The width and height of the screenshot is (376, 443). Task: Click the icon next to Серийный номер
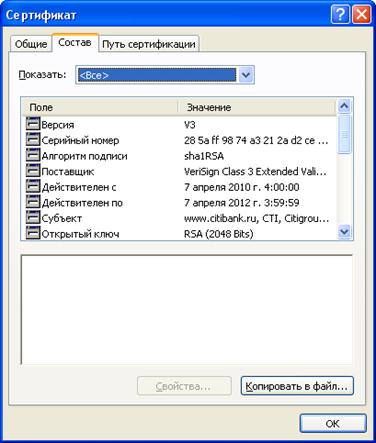pyautogui.click(x=33, y=139)
